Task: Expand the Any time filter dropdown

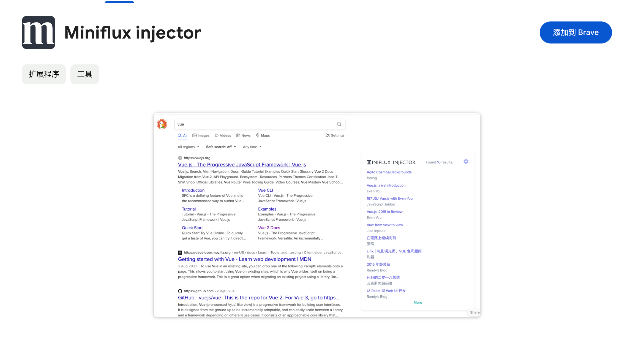Action: (x=252, y=147)
